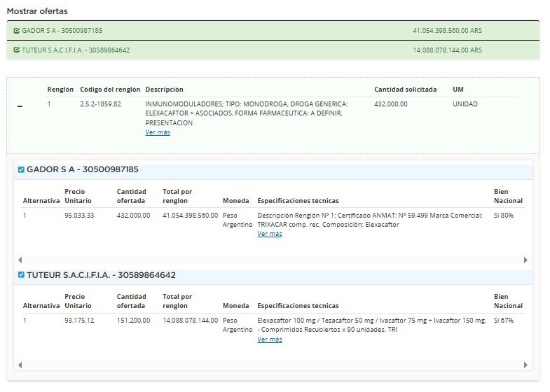Click right scroll arrow of TUTEUR table

tap(525, 365)
